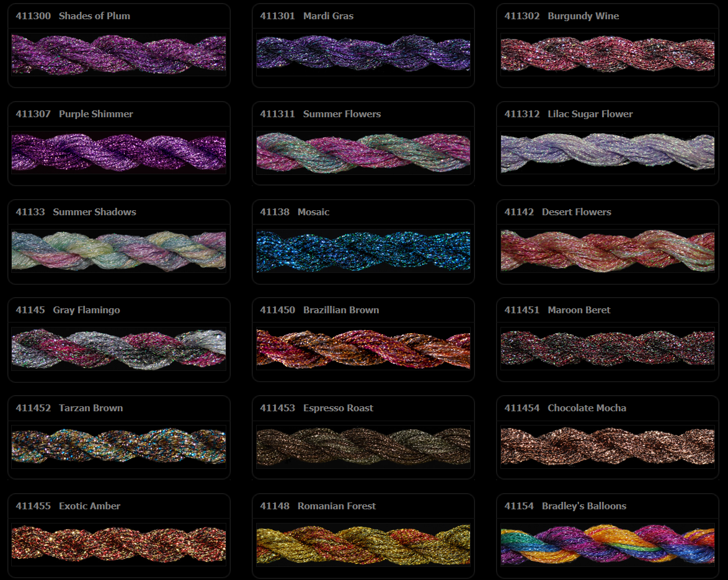
Task: Click the '41142 Desert Flowers' label
Action: coord(558,212)
